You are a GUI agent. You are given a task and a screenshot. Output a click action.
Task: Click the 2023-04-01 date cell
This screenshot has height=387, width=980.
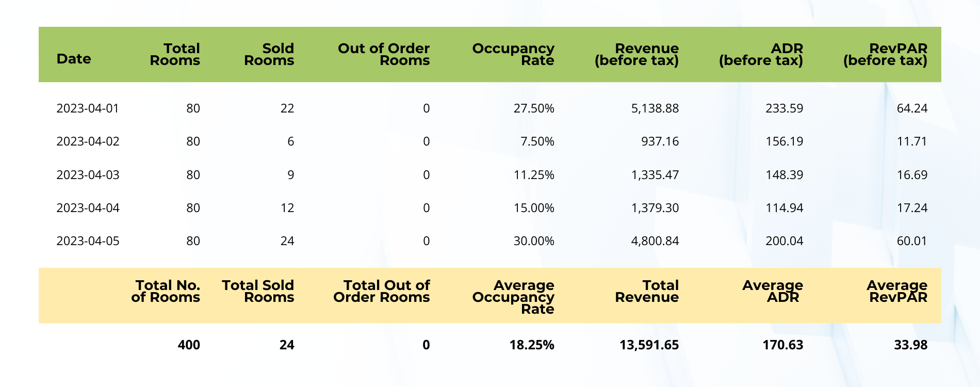(x=88, y=108)
